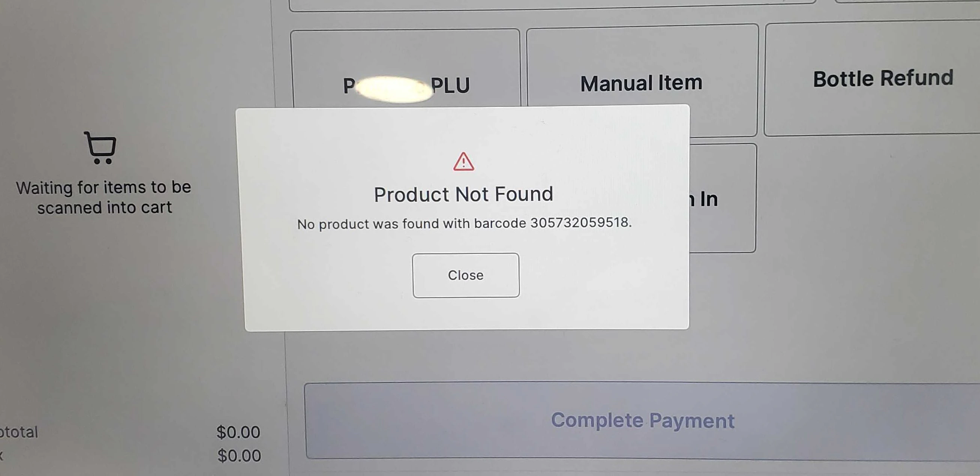Click the partially hidden 'In' button
This screenshot has width=980, height=476.
pyautogui.click(x=722, y=198)
